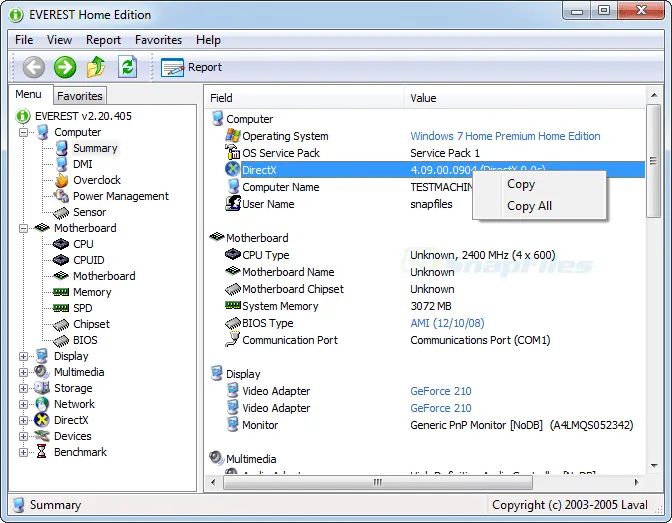Expand the Network tree node
672x523 pixels.
coord(23,404)
